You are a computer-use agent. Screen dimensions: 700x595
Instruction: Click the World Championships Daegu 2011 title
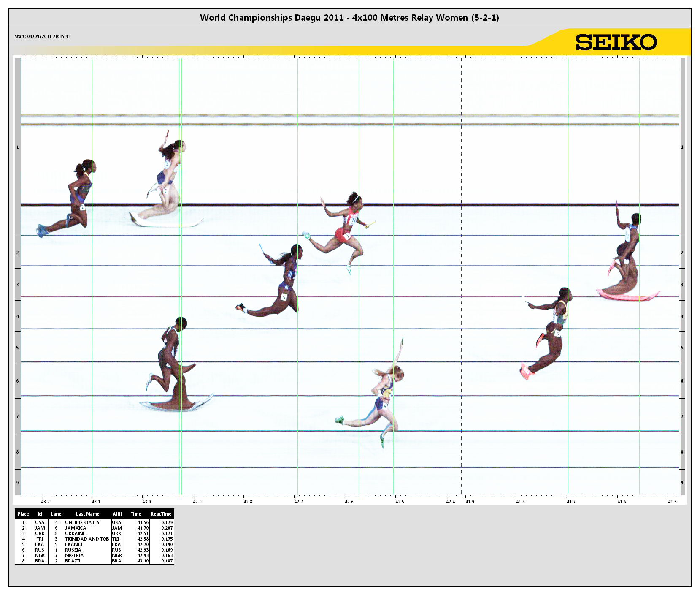click(x=349, y=17)
